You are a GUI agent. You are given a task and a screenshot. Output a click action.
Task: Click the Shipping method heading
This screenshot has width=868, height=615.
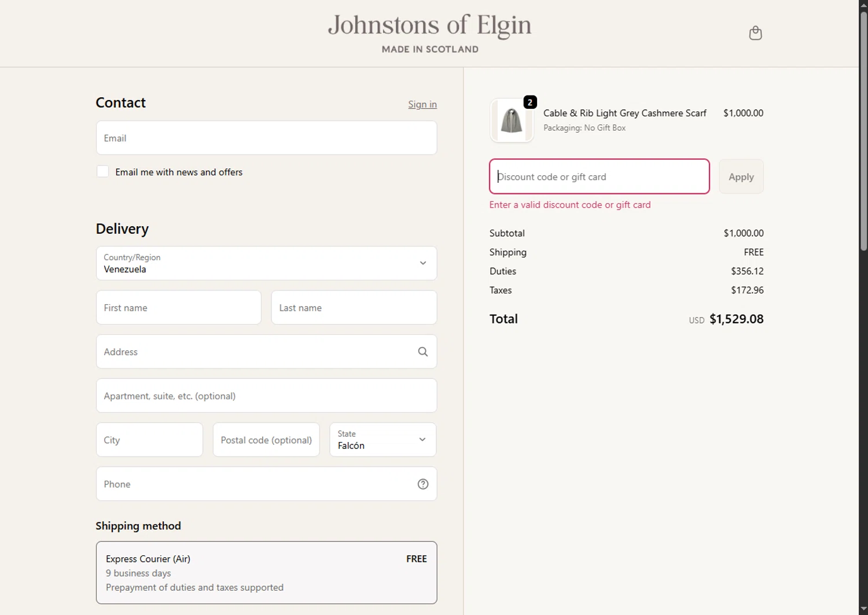pyautogui.click(x=138, y=526)
